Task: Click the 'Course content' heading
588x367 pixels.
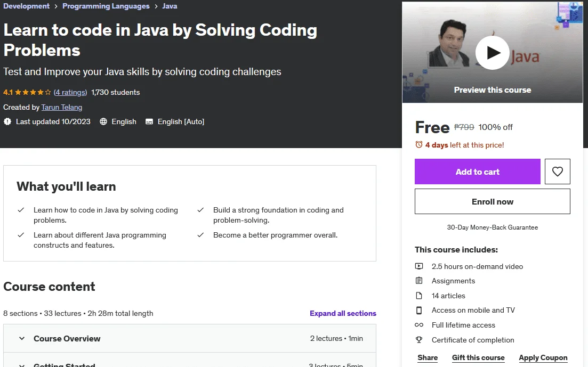Action: [x=49, y=287]
